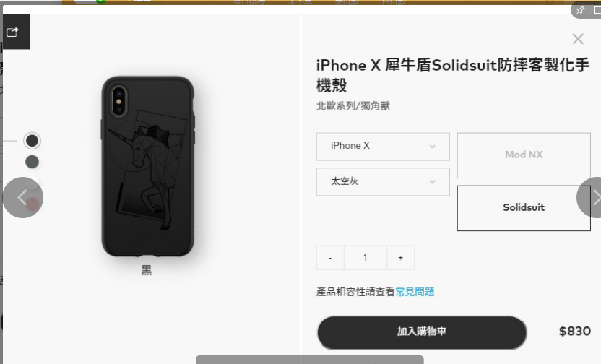Click the quantity input field
This screenshot has width=601, height=364.
tap(366, 258)
